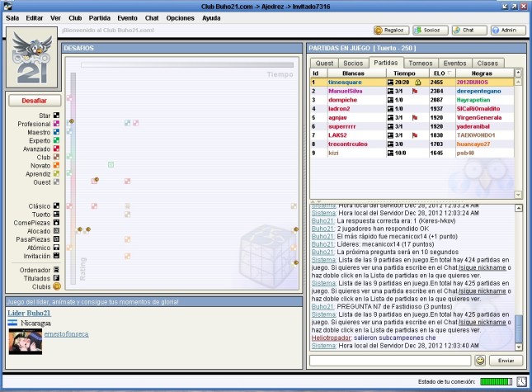532x392 pixels.
Task: Open the smiley emoticon picker
Action: (480, 361)
